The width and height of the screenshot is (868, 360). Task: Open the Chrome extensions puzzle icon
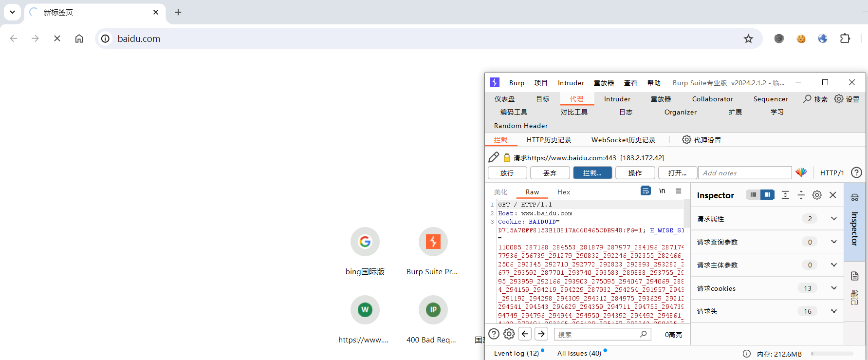[845, 38]
